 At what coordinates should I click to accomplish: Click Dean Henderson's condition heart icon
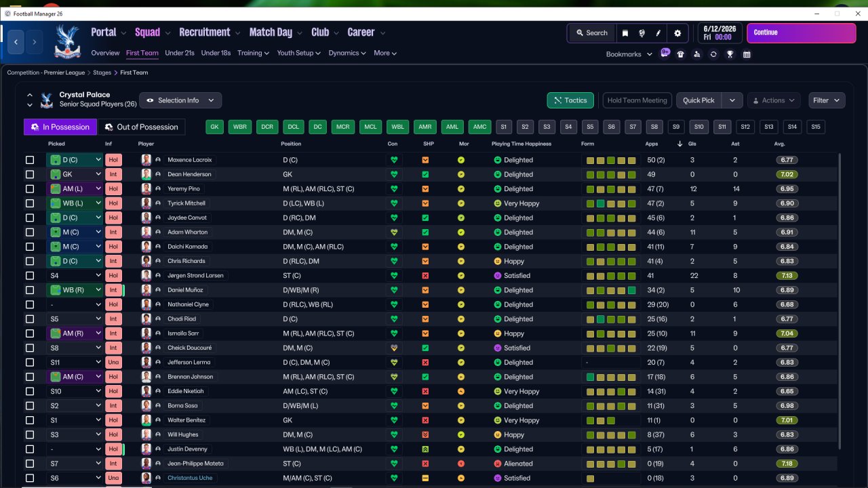coord(393,174)
